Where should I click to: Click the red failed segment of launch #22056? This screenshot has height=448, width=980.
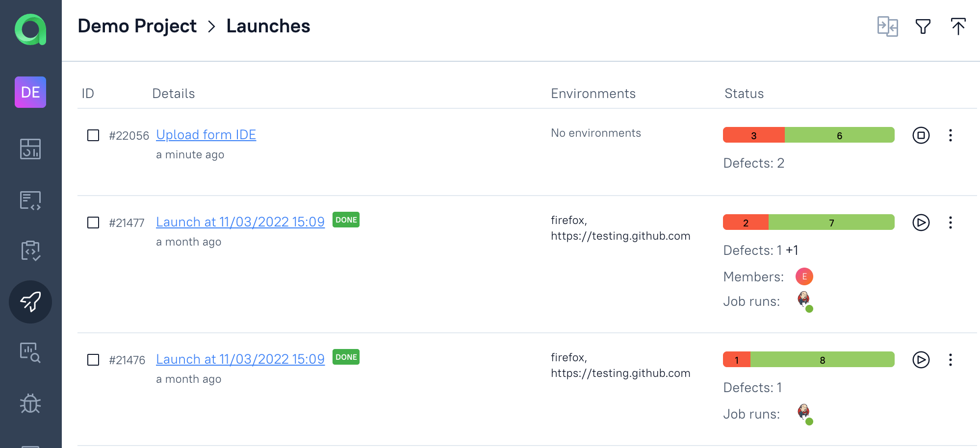(x=753, y=135)
